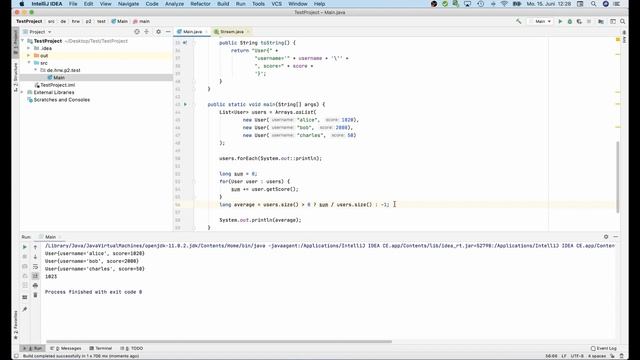Click the Build project hammer icon
The width and height of the screenshot is (640, 360).
(x=518, y=21)
